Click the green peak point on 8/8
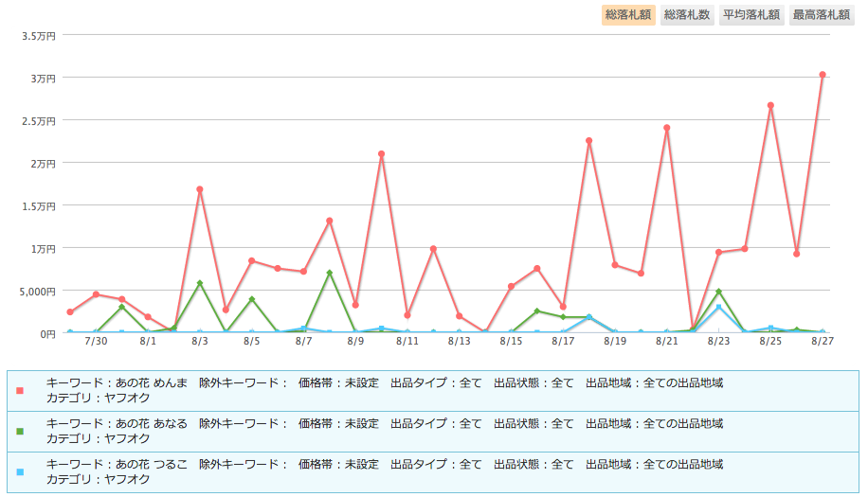The width and height of the screenshot is (868, 497). click(330, 273)
